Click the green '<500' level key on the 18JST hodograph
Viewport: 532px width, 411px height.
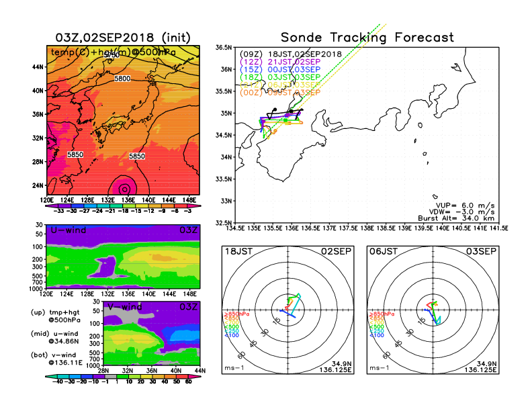(x=232, y=327)
